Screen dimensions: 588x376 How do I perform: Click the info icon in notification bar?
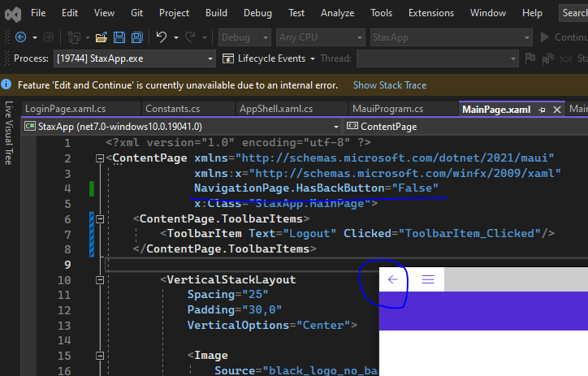coord(6,84)
